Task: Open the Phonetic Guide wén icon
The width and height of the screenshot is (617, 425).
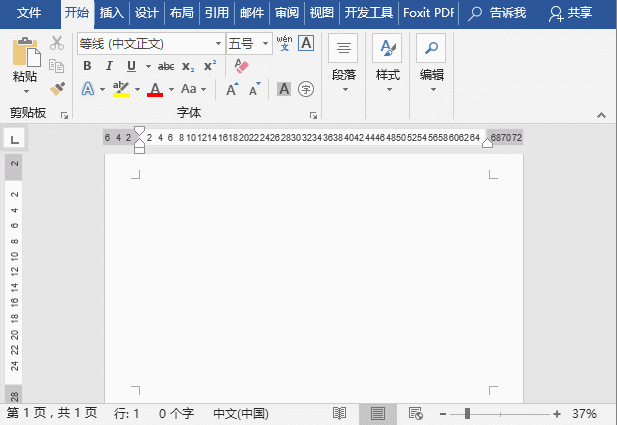Action: (284, 43)
